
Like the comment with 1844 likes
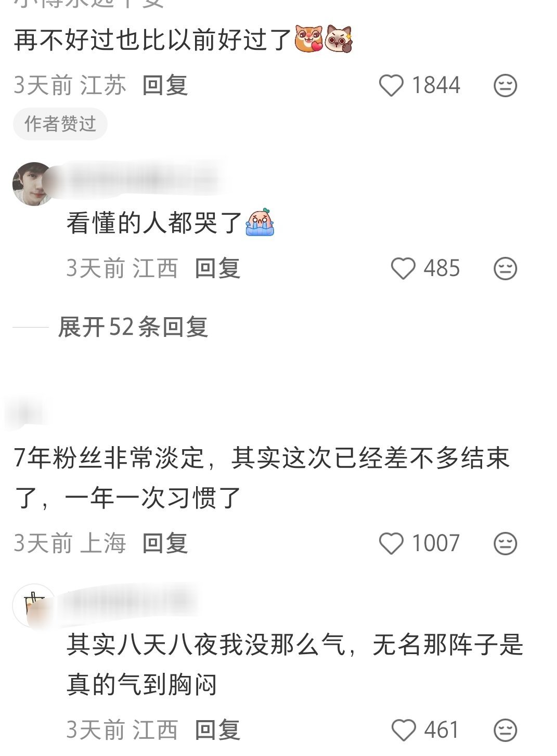(391, 86)
